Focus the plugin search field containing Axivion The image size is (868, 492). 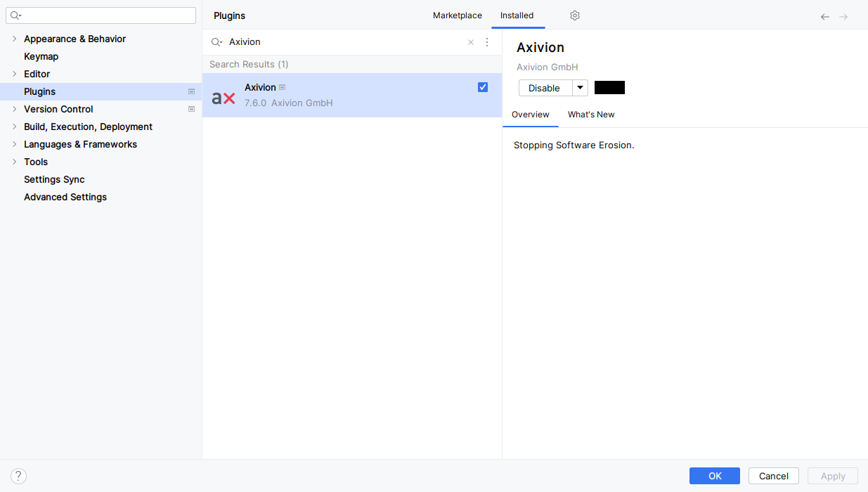coord(344,42)
